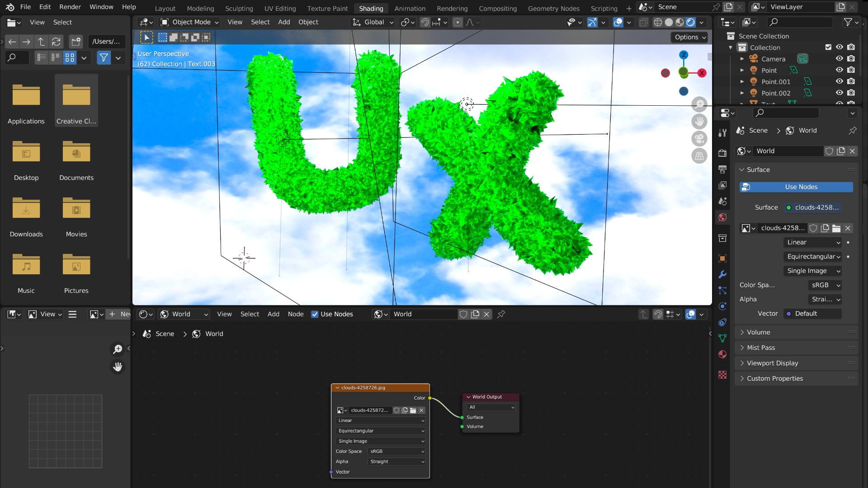868x488 pixels.
Task: Click the Options button in viewport
Action: tap(689, 37)
